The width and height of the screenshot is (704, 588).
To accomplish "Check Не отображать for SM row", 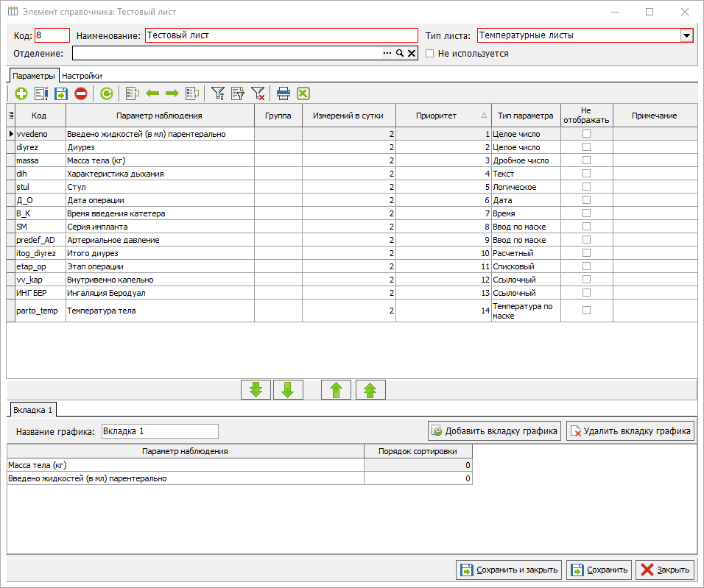I will [586, 226].
